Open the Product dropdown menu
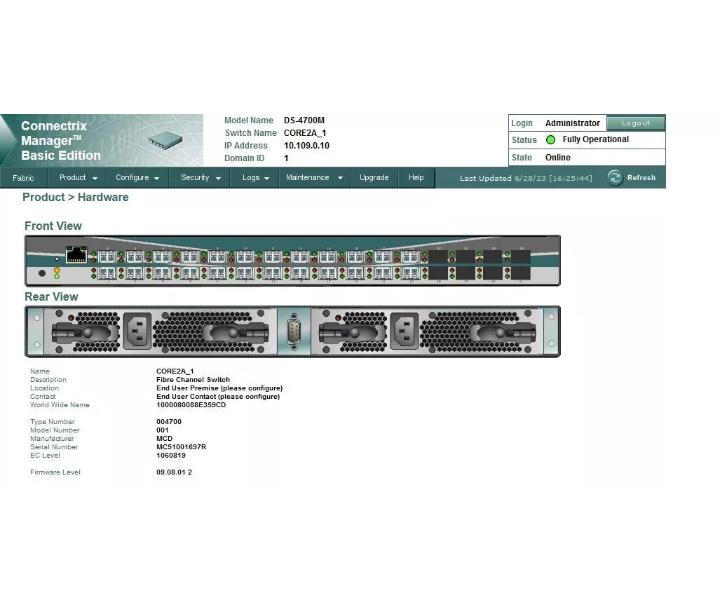Image resolution: width=720 pixels, height=600 pixels. [x=78, y=178]
